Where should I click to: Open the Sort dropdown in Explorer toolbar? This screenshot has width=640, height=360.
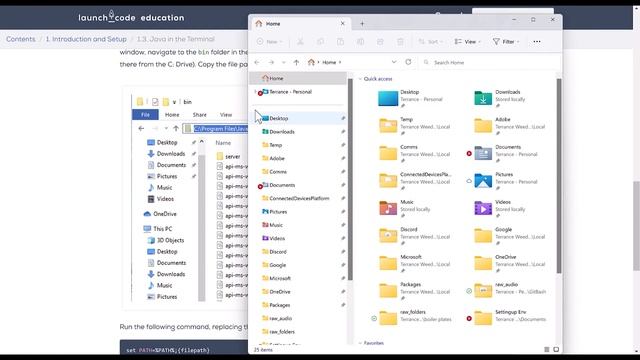tap(431, 42)
